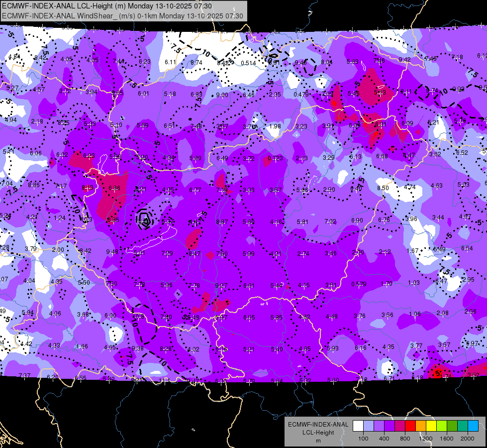
Task: Click the grid value 2.95
Action: tap(469, 279)
